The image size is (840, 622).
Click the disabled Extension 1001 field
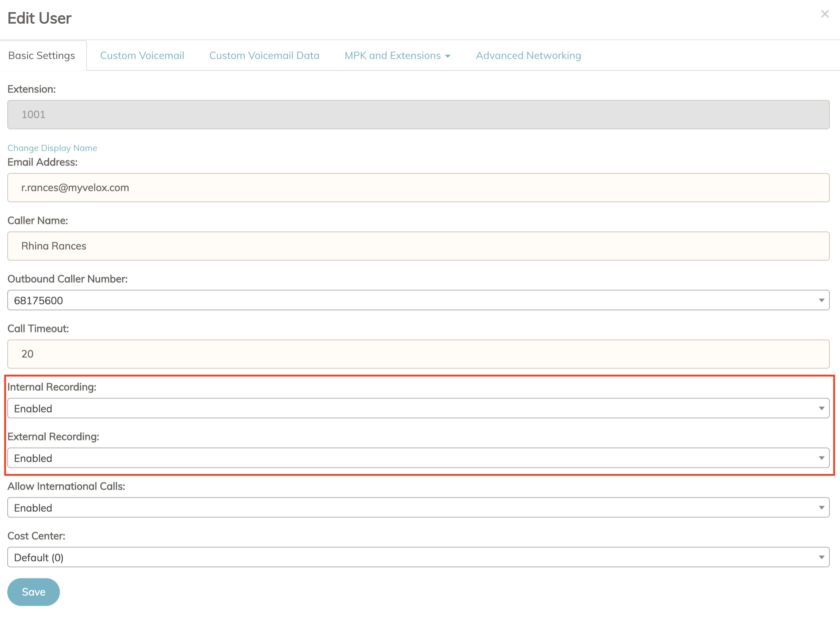(418, 115)
